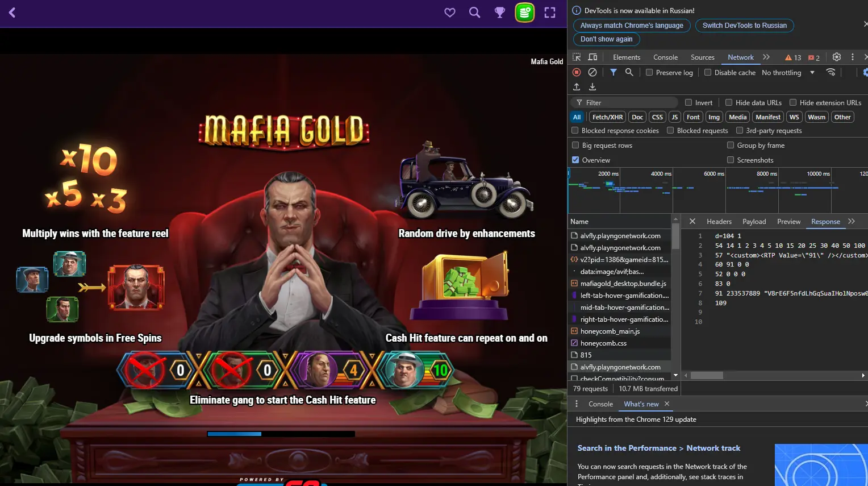Filter requests by CSS type

[x=657, y=117]
